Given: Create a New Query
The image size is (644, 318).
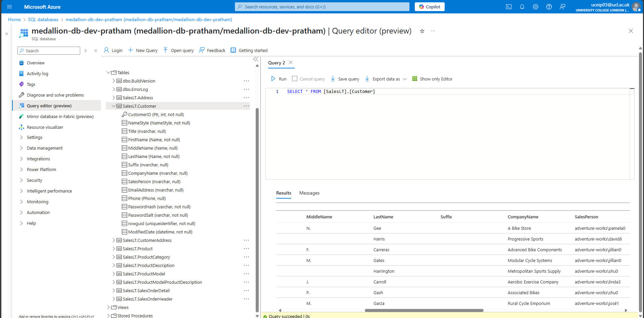Looking at the screenshot, I should tap(143, 50).
